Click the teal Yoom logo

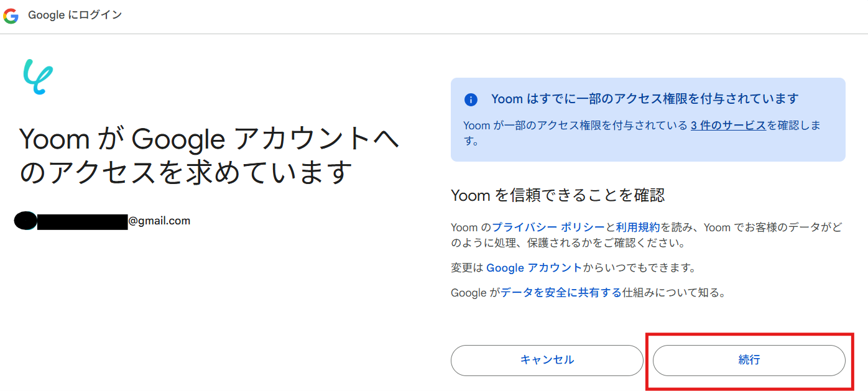click(x=38, y=76)
